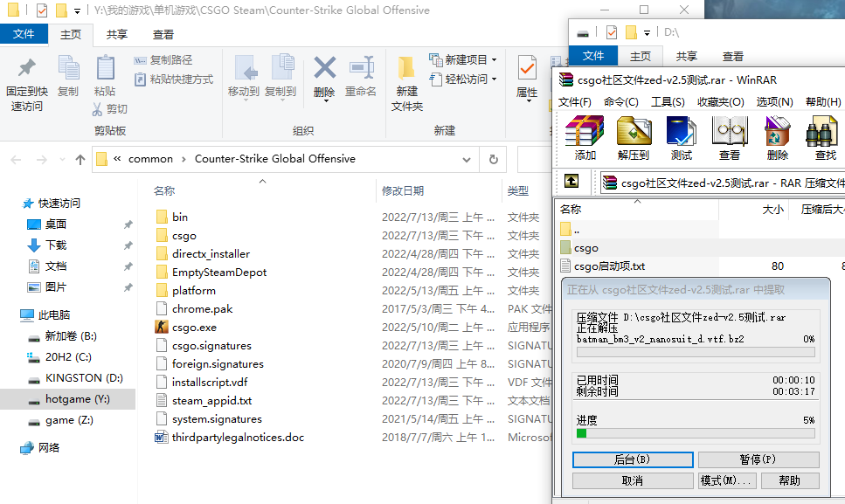Click the WinRAR 删除 (Delete) icon
The width and height of the screenshot is (845, 504).
[777, 138]
